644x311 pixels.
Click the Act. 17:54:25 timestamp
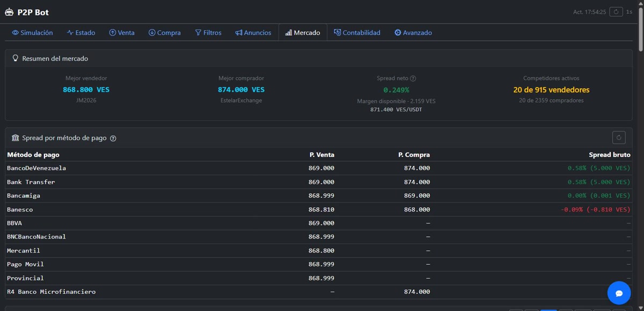pyautogui.click(x=589, y=12)
